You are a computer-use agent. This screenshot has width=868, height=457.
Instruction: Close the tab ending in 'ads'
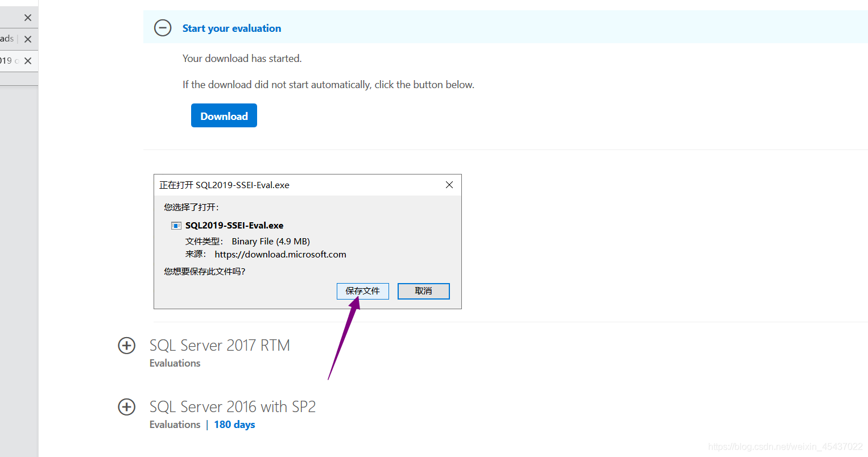coord(28,39)
